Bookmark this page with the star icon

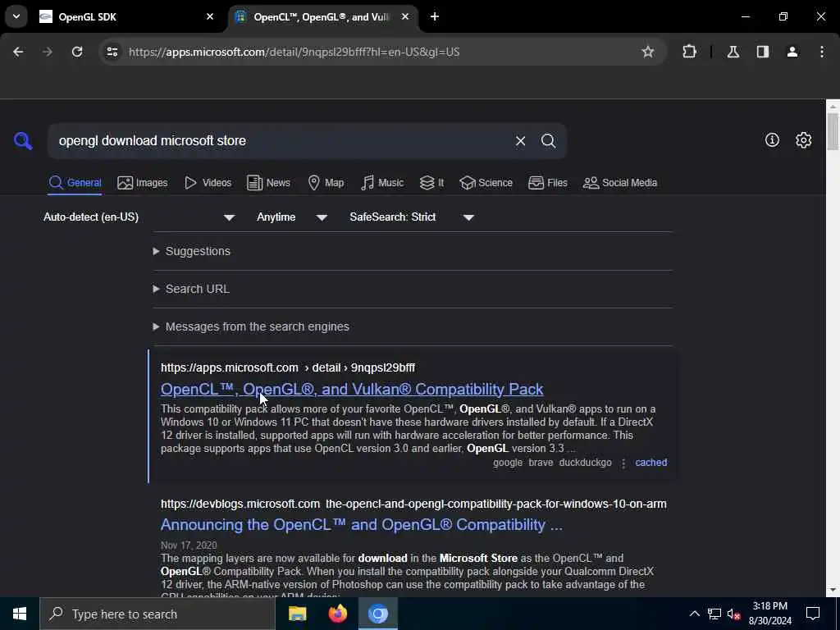pyautogui.click(x=648, y=52)
